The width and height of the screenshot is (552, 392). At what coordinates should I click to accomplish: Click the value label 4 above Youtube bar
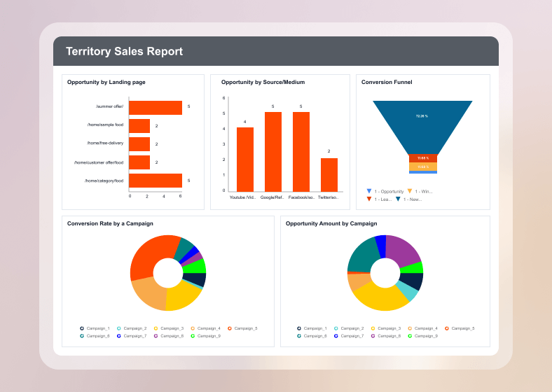[245, 122]
